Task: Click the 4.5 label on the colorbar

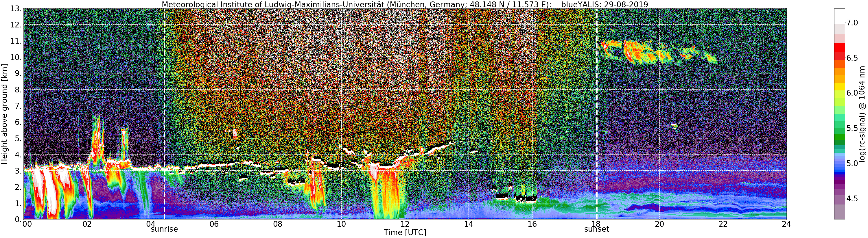Action: pyautogui.click(x=852, y=199)
